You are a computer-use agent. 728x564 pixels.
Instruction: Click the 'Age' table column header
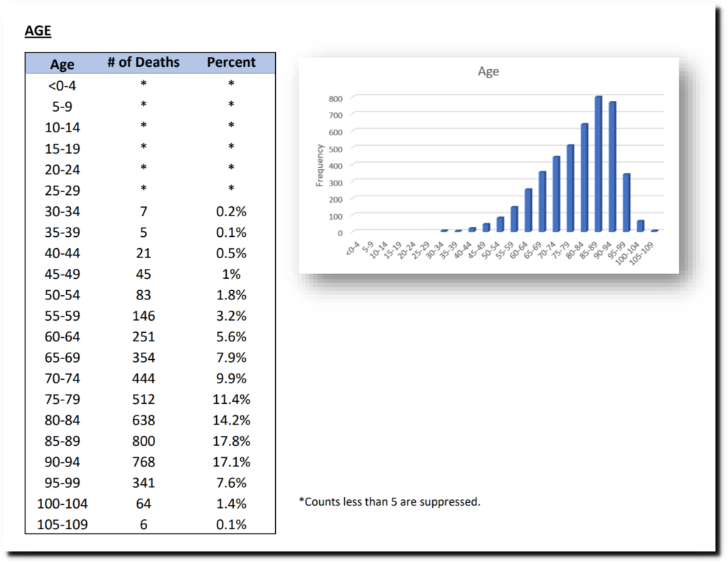click(62, 64)
